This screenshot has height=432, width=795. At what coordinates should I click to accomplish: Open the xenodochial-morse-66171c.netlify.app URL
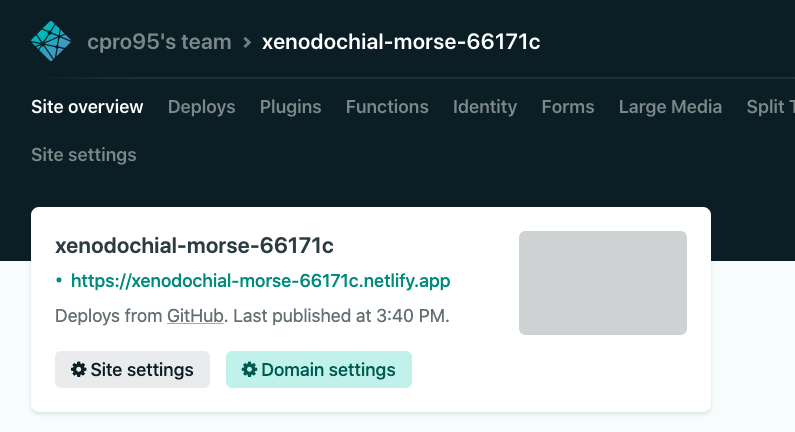[x=261, y=280]
